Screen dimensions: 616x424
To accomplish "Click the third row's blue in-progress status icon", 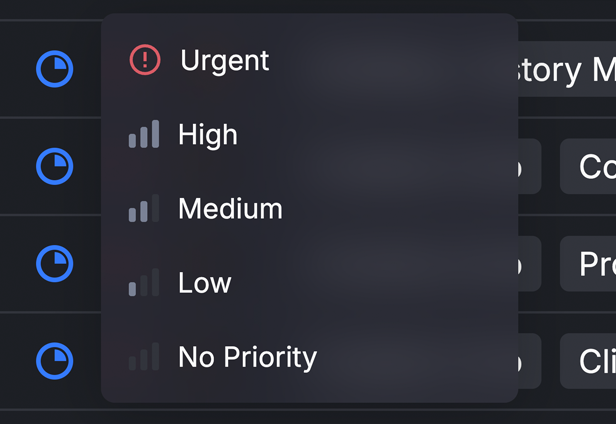I will tap(55, 264).
